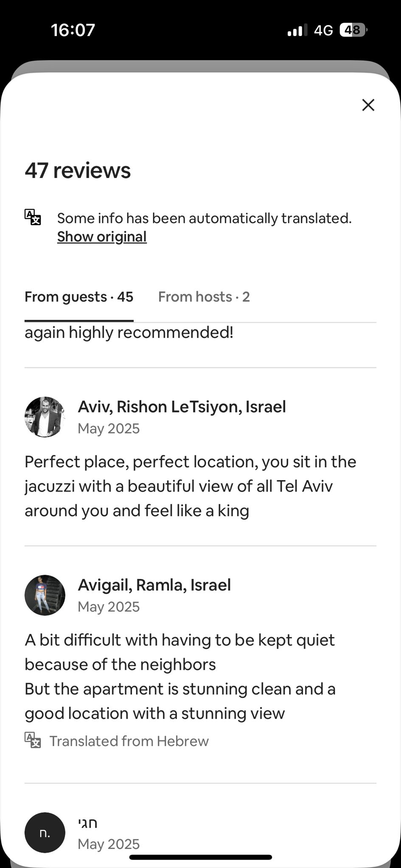Open Aviv's profile photo
Image resolution: width=401 pixels, height=868 pixels.
(45, 417)
